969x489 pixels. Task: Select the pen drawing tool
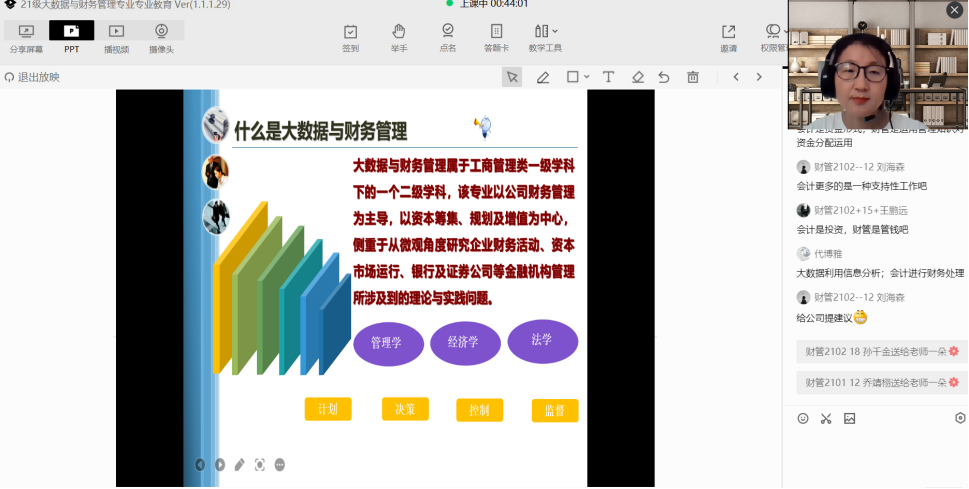[543, 77]
